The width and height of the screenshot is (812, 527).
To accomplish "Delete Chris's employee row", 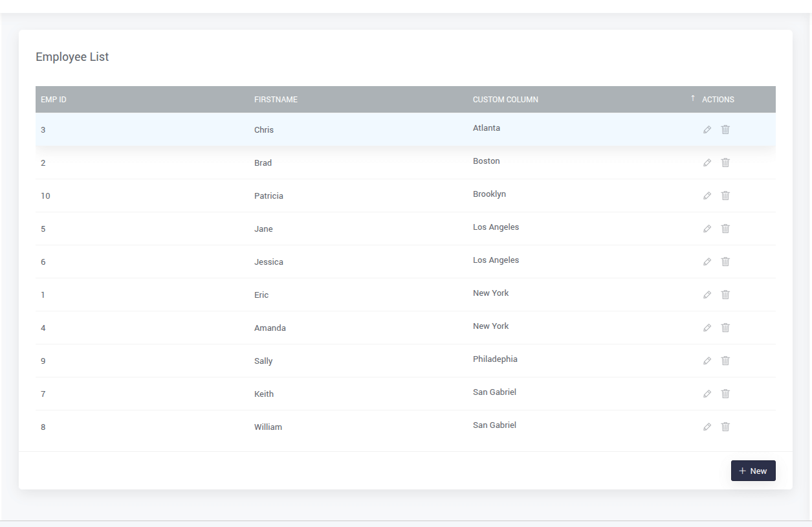I will [725, 129].
